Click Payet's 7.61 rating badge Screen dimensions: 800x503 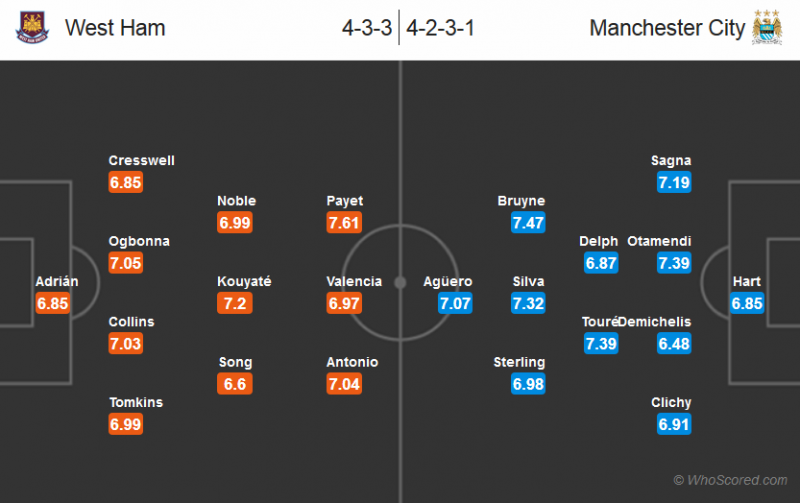click(344, 223)
